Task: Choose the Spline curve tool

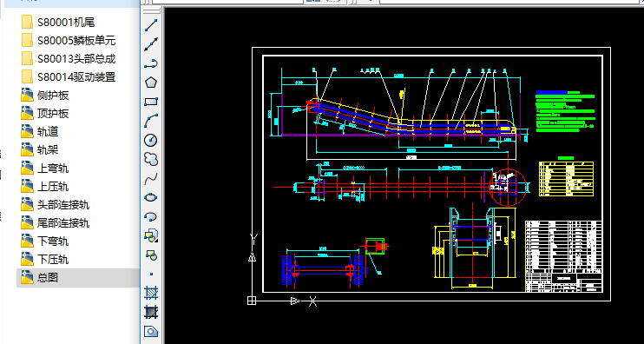Action: pyautogui.click(x=152, y=178)
